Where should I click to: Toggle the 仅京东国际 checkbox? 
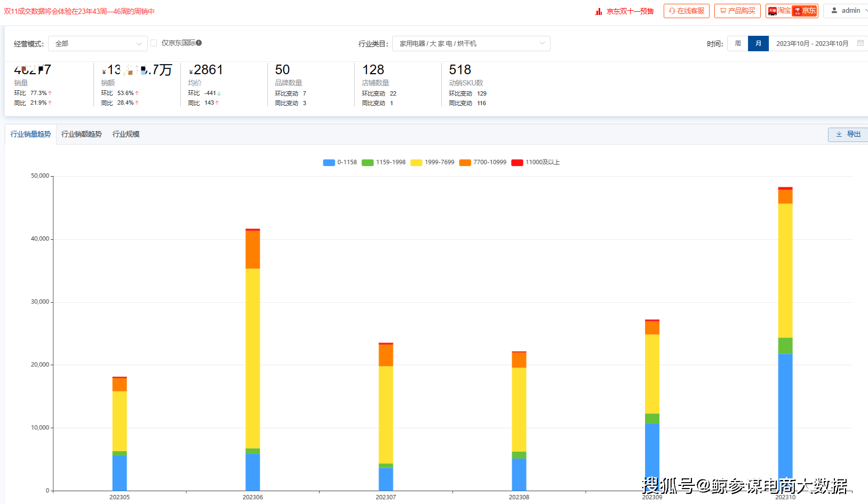154,43
